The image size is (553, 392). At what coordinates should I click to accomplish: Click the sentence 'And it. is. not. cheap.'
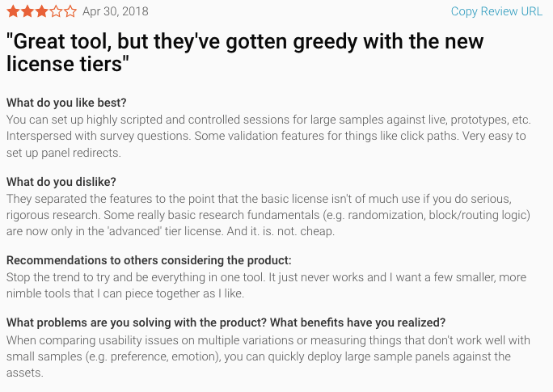coord(281,232)
